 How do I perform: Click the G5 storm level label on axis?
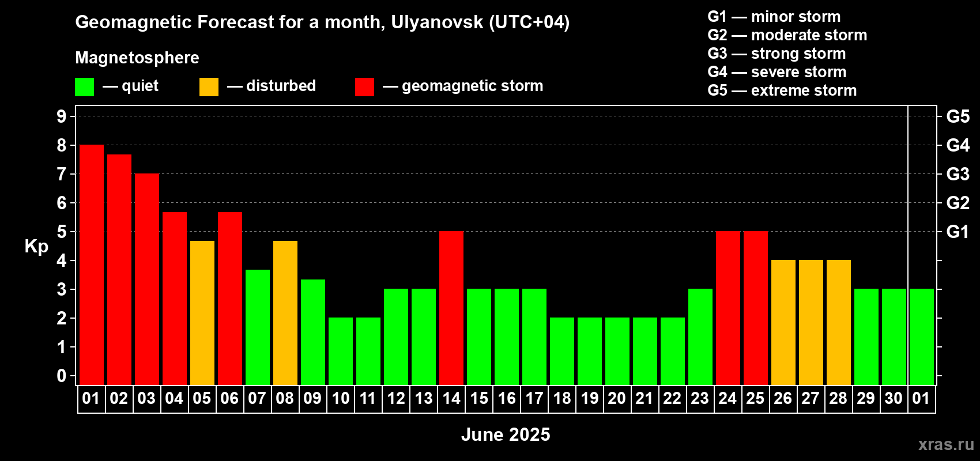point(958,116)
